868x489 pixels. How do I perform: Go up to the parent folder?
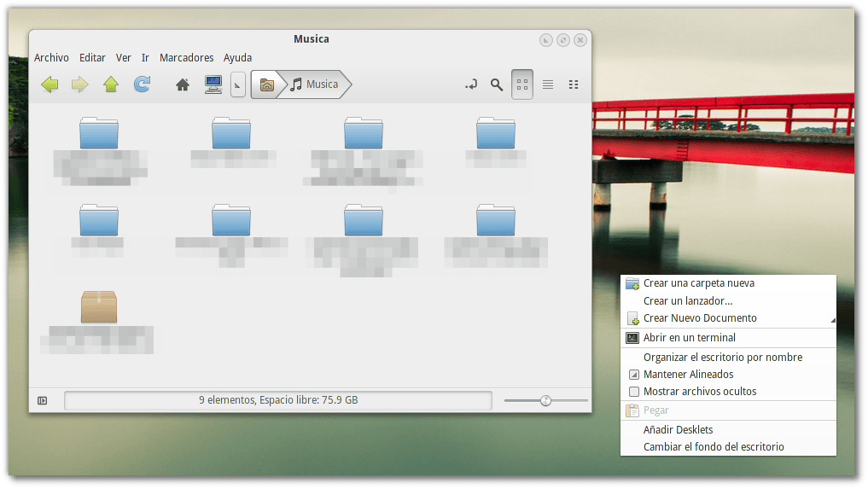(110, 84)
